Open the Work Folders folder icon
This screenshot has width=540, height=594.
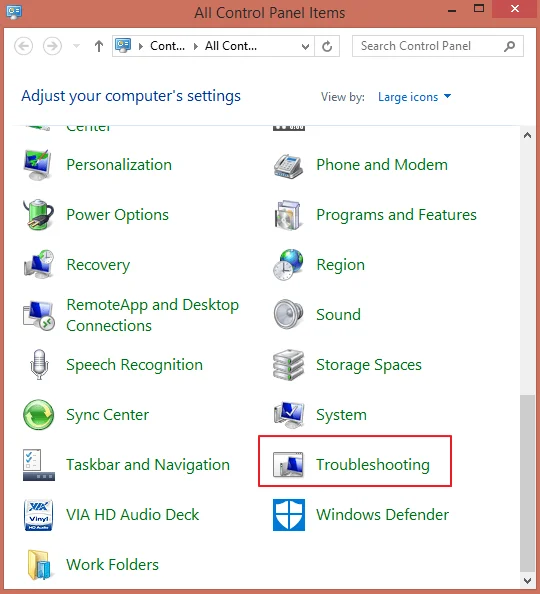click(39, 565)
